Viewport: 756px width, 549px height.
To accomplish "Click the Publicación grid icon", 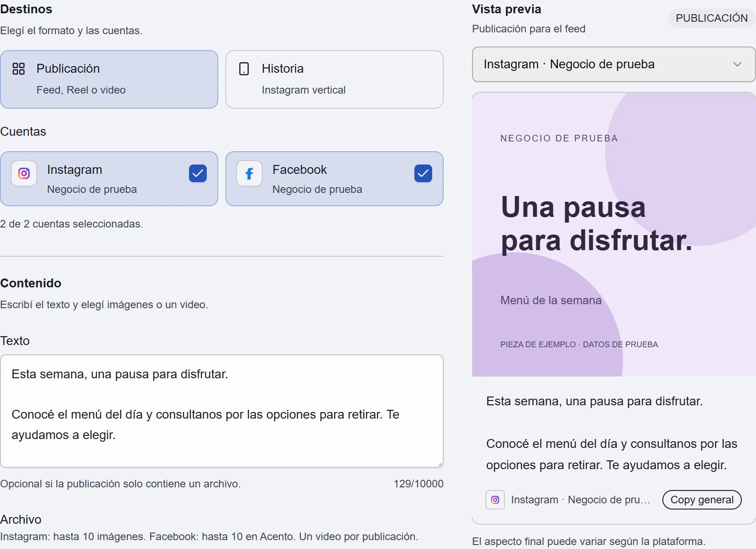I will [19, 69].
